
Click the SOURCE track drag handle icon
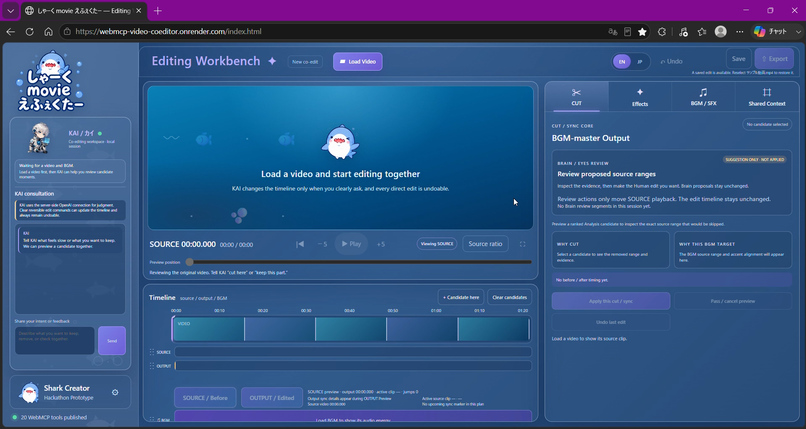[x=152, y=352]
